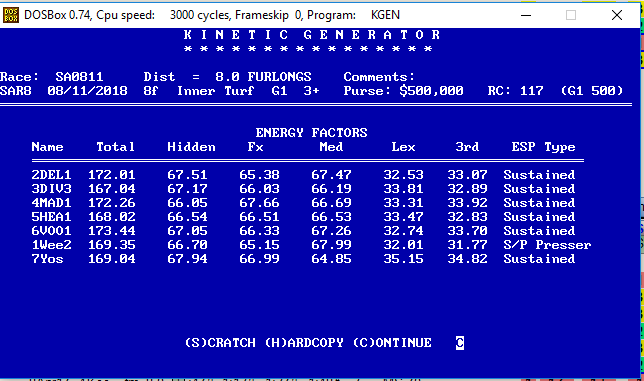This screenshot has height=381, width=644.
Task: Click the Comments: label
Action: pyautogui.click(x=380, y=77)
